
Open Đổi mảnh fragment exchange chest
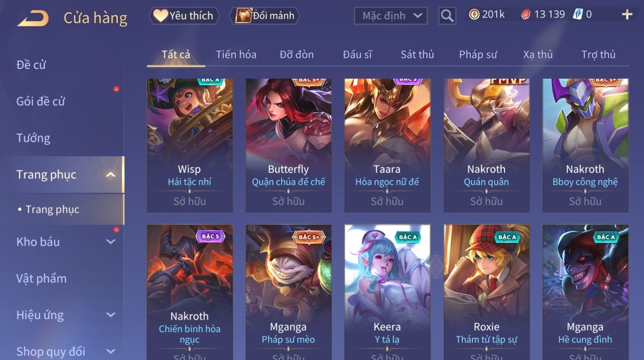pos(264,16)
